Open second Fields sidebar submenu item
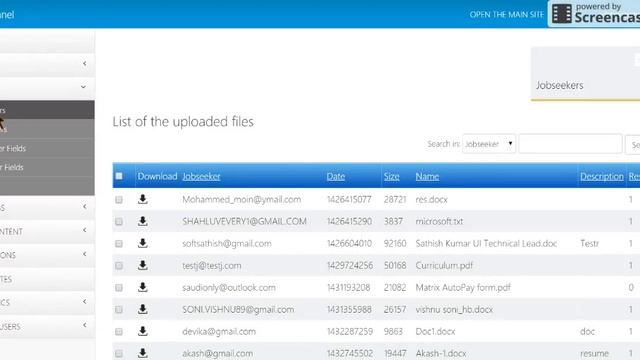Viewport: 640px width, 360px height. 47,167
